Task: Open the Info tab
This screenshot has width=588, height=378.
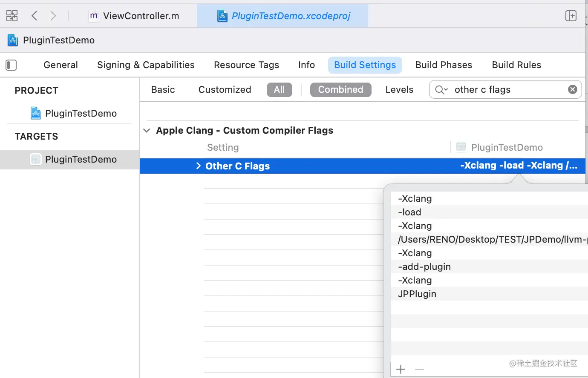Action: (x=306, y=65)
